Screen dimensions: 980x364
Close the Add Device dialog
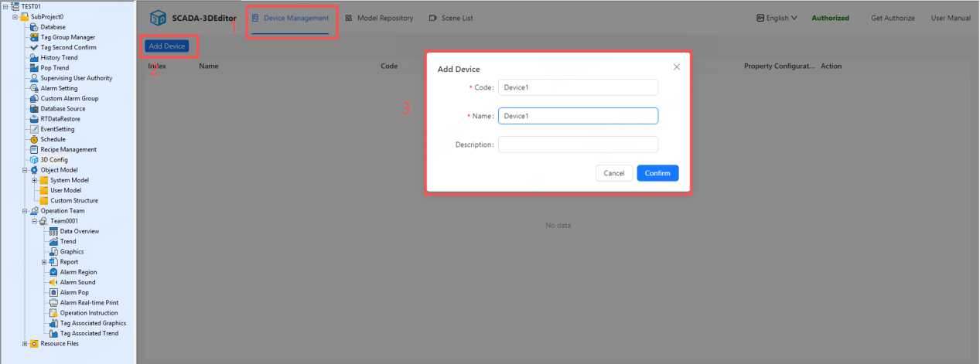click(x=677, y=67)
